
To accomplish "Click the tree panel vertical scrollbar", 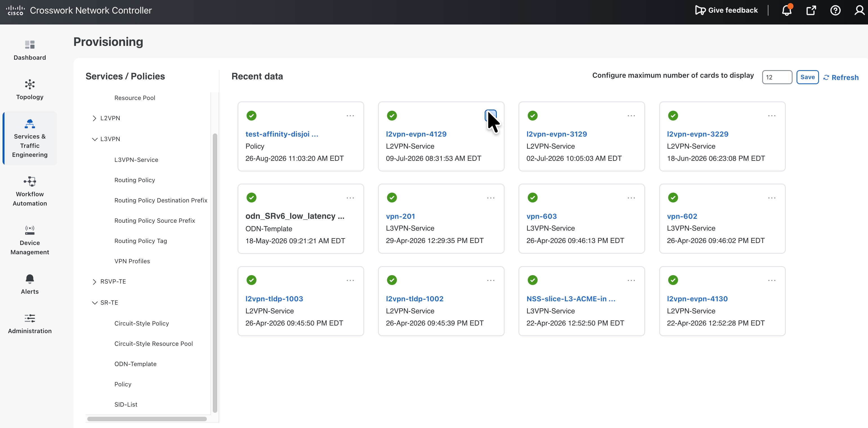I will click(x=215, y=273).
